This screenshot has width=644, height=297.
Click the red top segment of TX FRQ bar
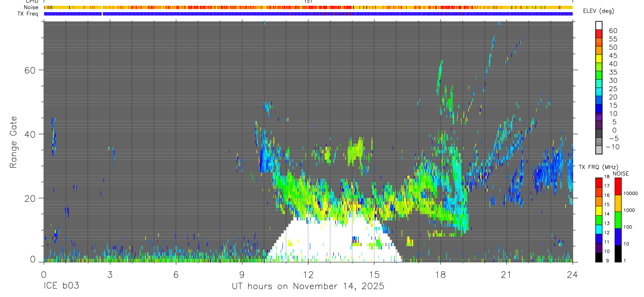pyautogui.click(x=599, y=182)
